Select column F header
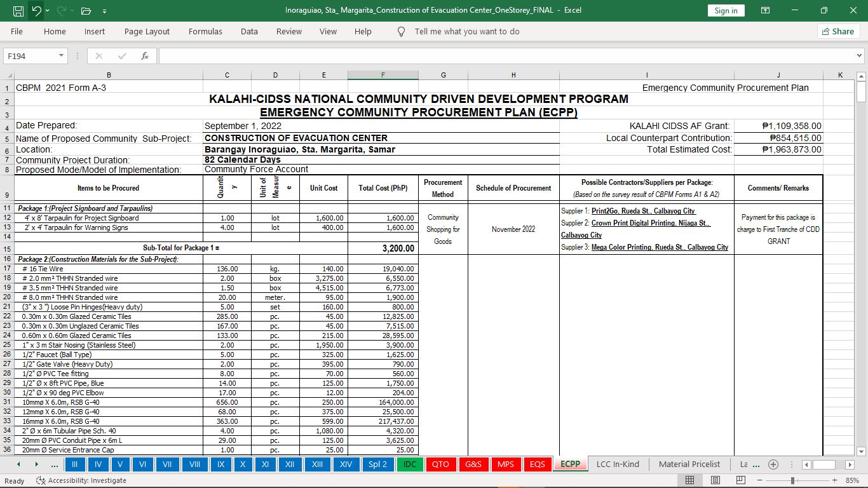This screenshot has width=868, height=488. tap(383, 75)
